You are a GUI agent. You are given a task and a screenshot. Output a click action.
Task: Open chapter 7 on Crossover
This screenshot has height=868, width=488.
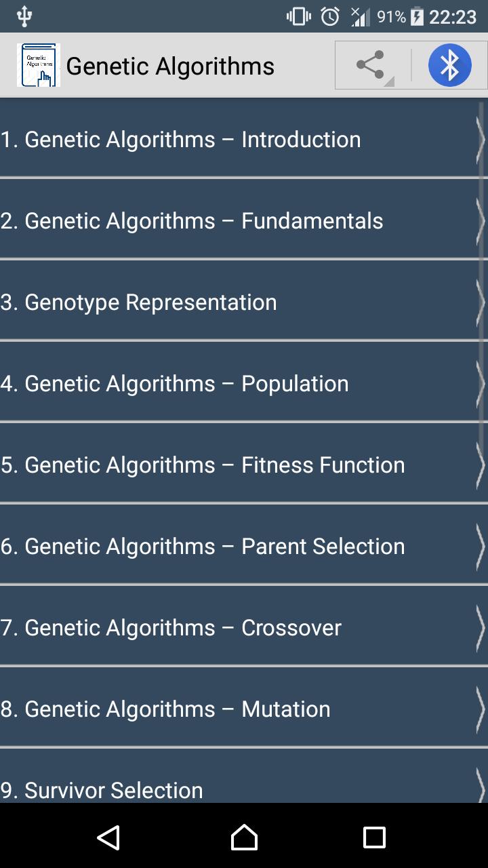171,628
